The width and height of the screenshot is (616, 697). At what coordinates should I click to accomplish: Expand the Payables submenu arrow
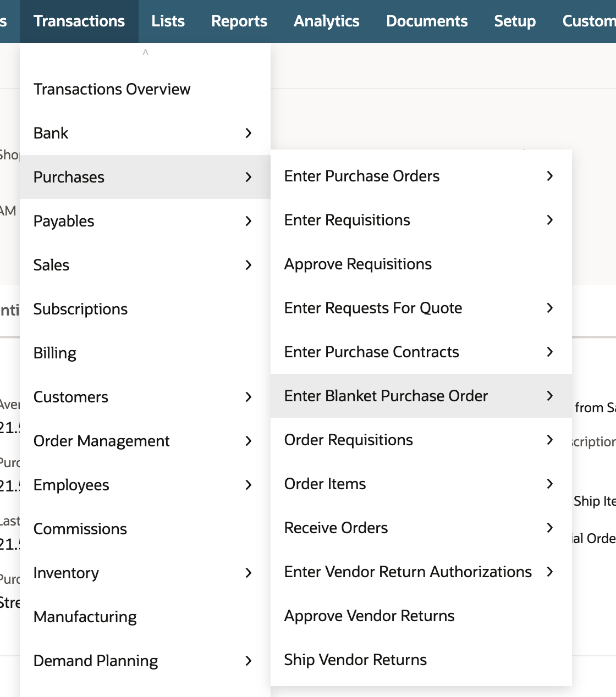249,221
